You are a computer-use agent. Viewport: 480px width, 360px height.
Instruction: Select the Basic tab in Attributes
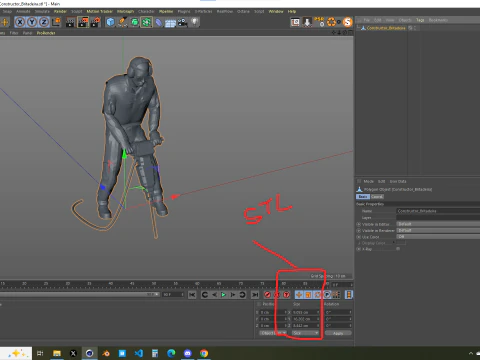coord(363,197)
